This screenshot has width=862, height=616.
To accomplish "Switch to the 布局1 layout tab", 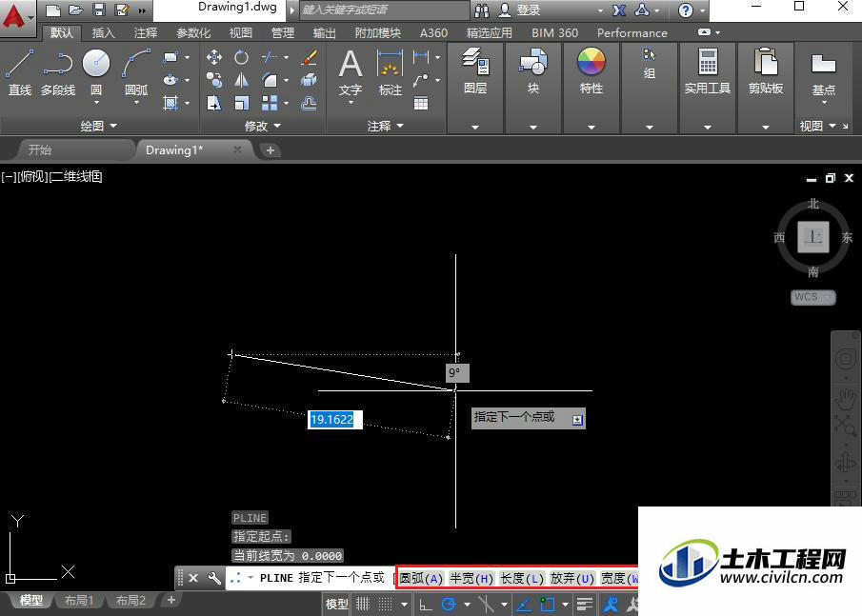I will [79, 601].
